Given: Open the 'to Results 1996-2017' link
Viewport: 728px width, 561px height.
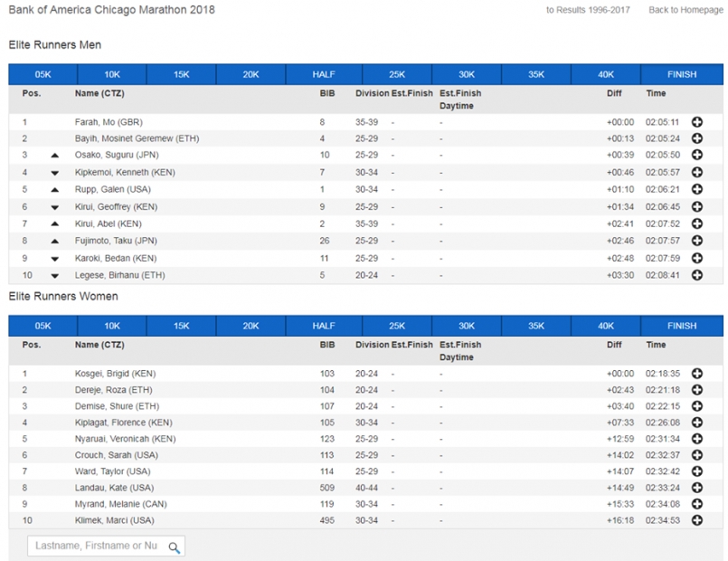Looking at the screenshot, I should 588,10.
